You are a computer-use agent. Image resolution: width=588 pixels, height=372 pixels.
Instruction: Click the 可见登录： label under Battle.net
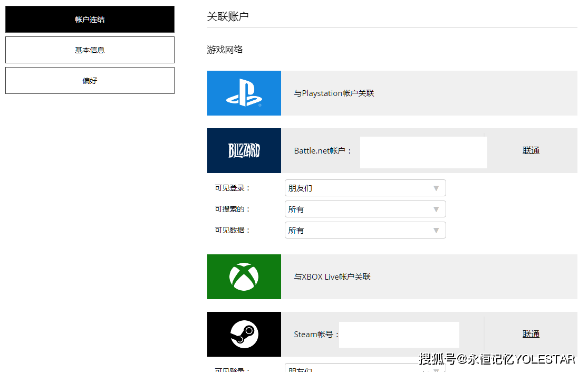[x=232, y=188]
